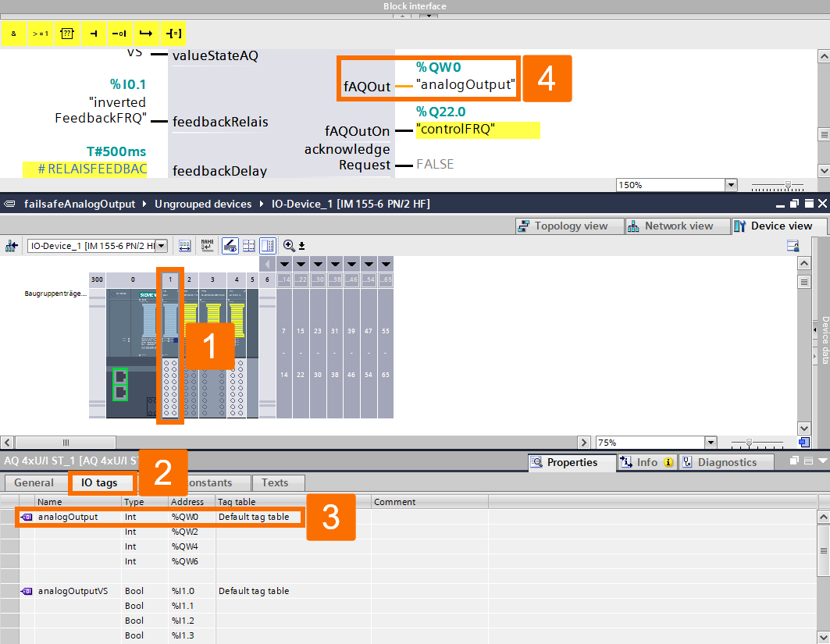The width and height of the screenshot is (830, 644).
Task: Open the IO tags tab
Action: pos(101,482)
